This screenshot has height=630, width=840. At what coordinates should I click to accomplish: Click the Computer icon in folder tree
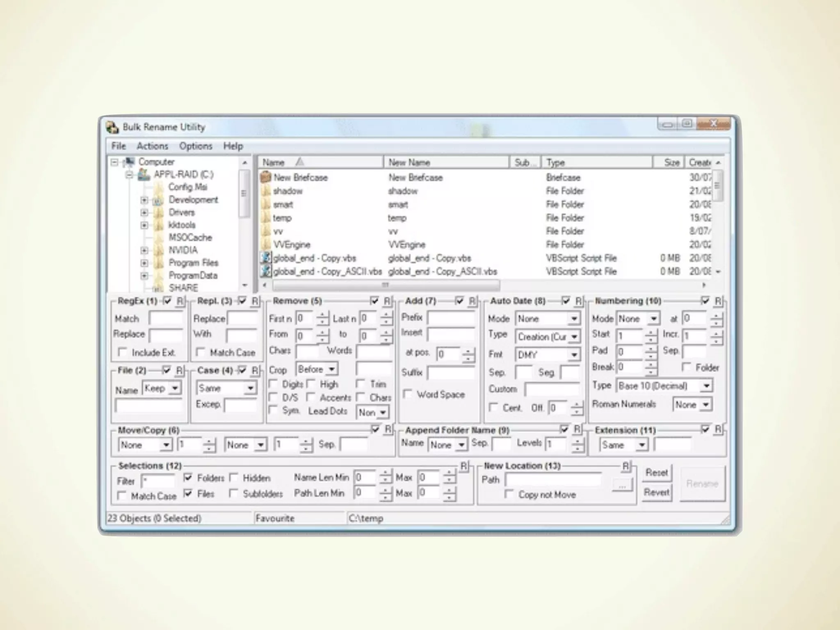tap(129, 162)
